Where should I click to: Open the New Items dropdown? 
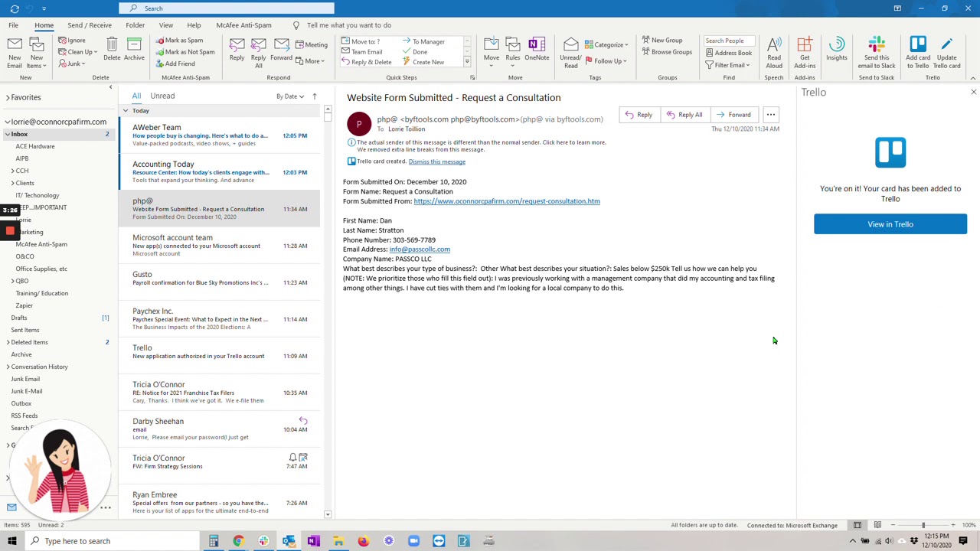tap(36, 53)
